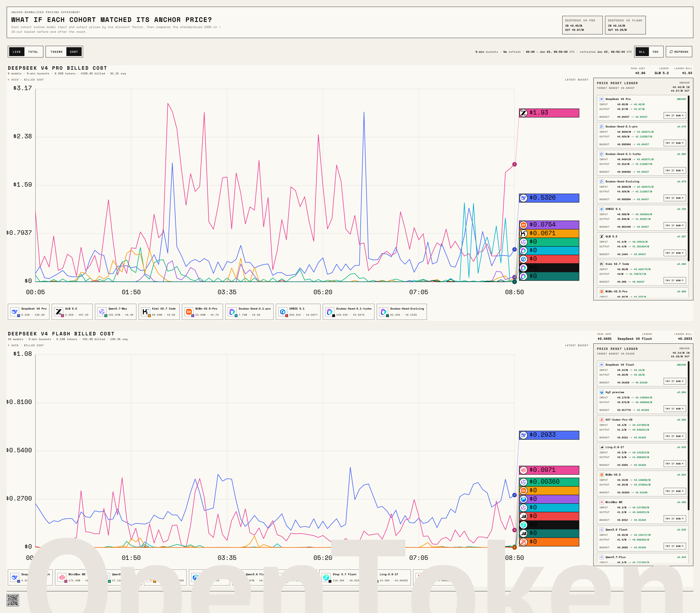Select the COST metric

[74, 52]
